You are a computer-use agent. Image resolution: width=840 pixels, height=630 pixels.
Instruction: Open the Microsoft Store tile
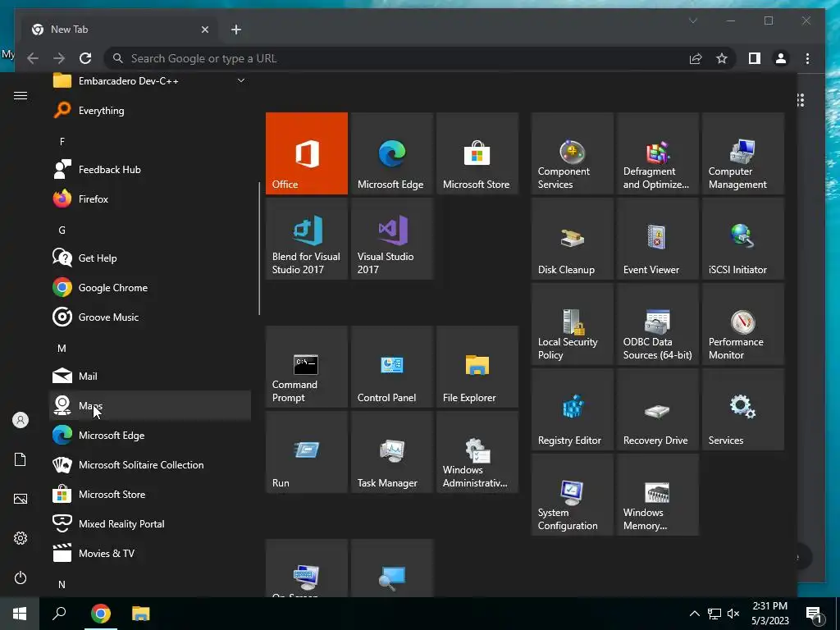tap(477, 153)
